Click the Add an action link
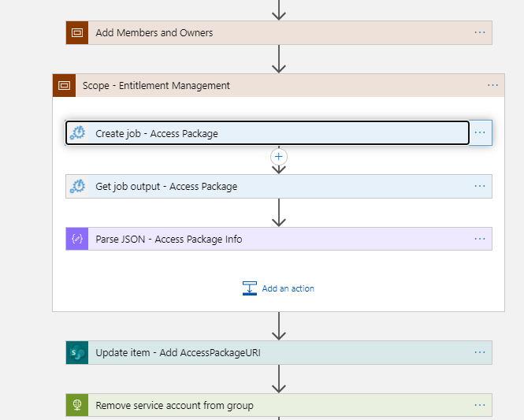The image size is (524, 420). point(288,288)
